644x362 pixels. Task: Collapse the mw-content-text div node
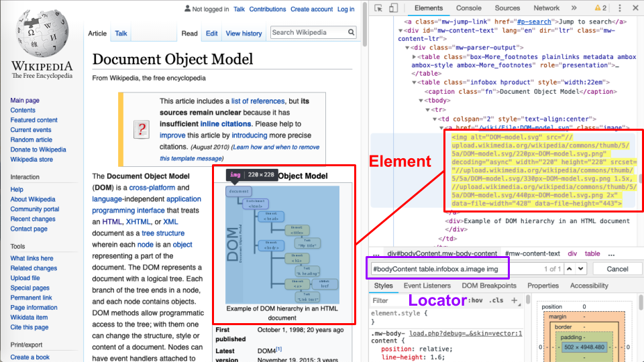coord(400,31)
